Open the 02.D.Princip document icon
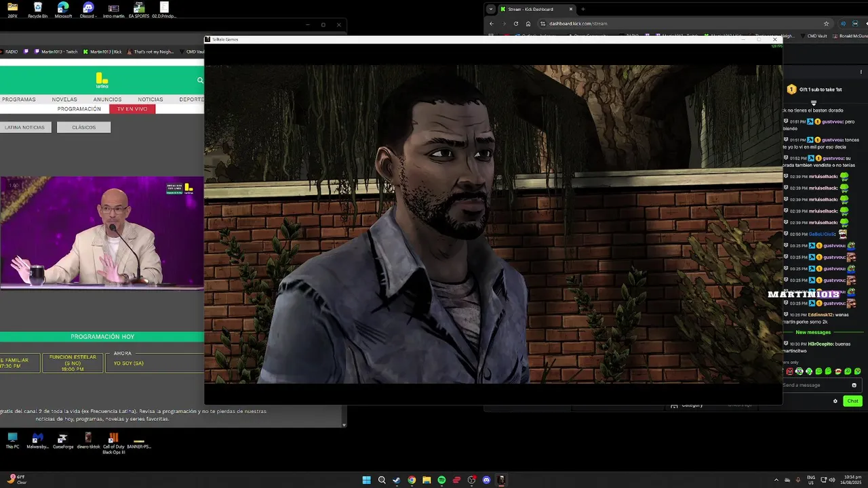This screenshot has height=488, width=868. pyautogui.click(x=164, y=9)
